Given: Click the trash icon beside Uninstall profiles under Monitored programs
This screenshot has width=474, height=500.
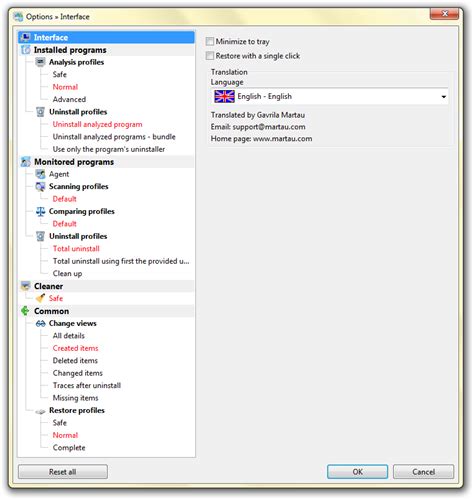Looking at the screenshot, I should (x=40, y=236).
